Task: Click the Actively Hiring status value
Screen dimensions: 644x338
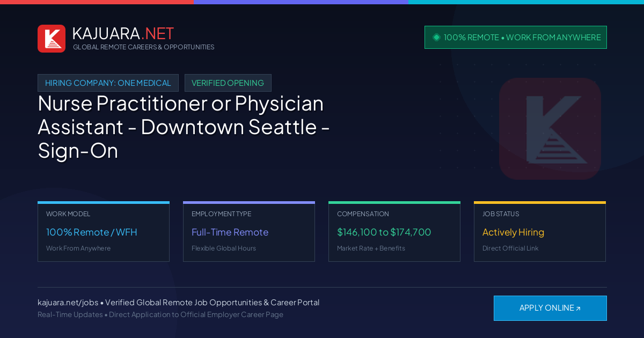Action: pyautogui.click(x=513, y=232)
